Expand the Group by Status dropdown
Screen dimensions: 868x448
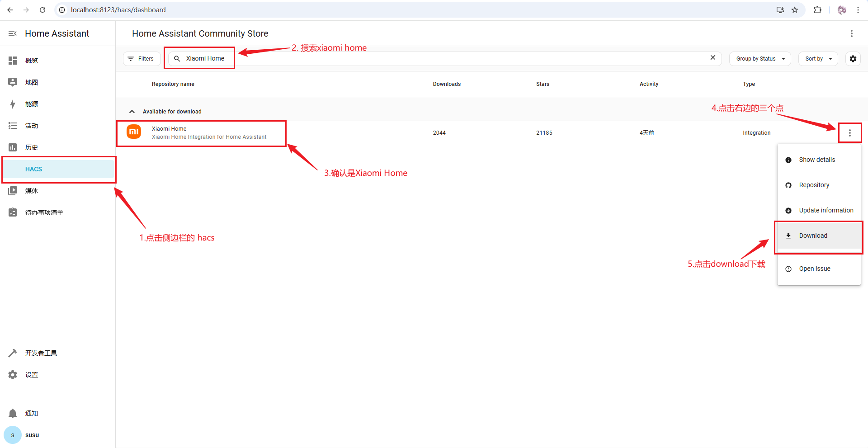coord(759,59)
